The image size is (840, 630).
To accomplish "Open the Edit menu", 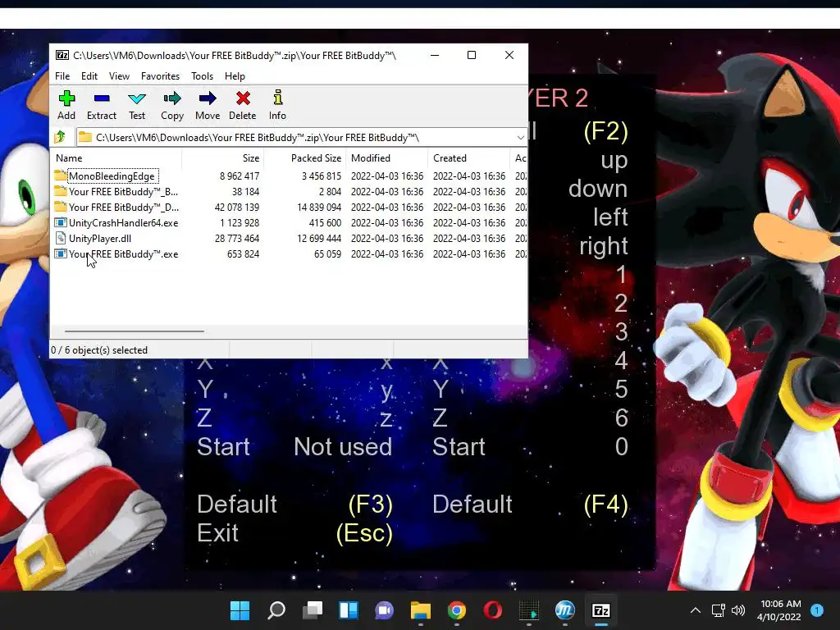I will (x=89, y=76).
